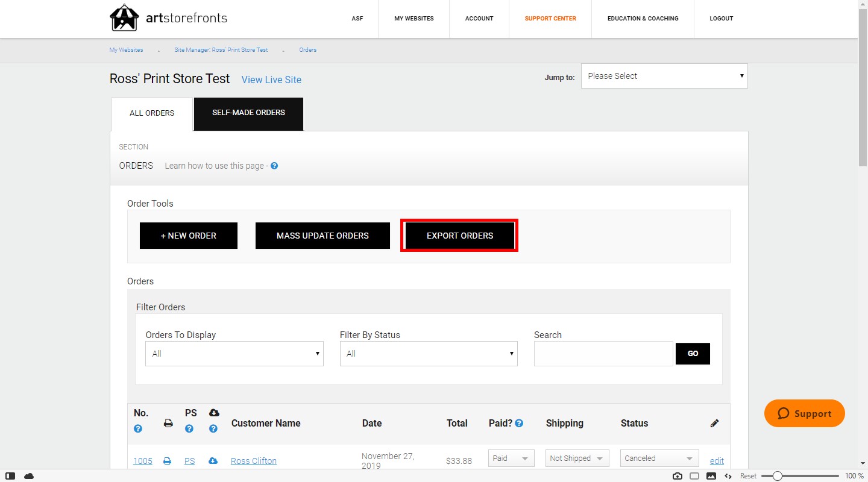This screenshot has width=868, height=482.
Task: Expand the Orders To Display dropdown
Action: [234, 354]
